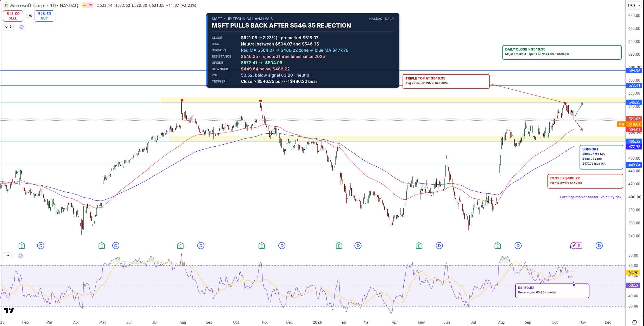This screenshot has width=644, height=326.
Task: Select the earnings E marker near August 2025
Action: tap(180, 245)
